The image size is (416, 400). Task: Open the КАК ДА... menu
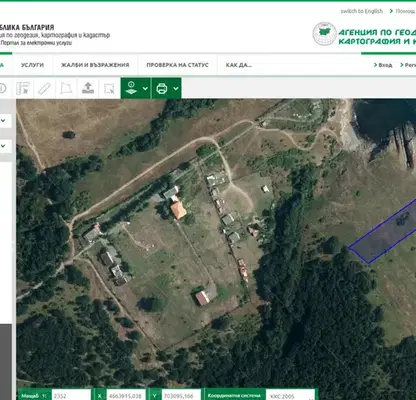click(239, 65)
